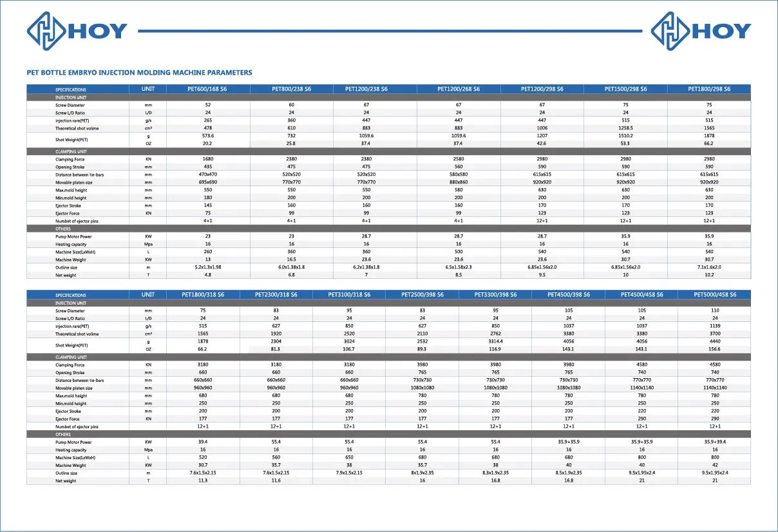Viewport: 778px width, 532px height.
Task: Pick the outline size 6.5x1.58x2.3
Action: point(459,267)
